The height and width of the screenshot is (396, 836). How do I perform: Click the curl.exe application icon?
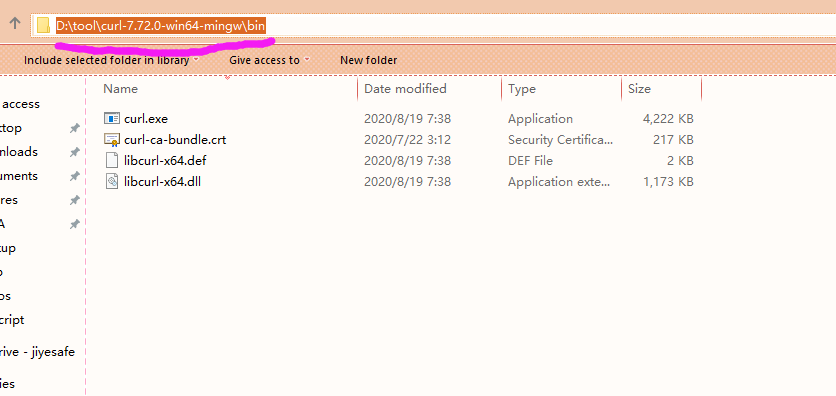click(112, 119)
